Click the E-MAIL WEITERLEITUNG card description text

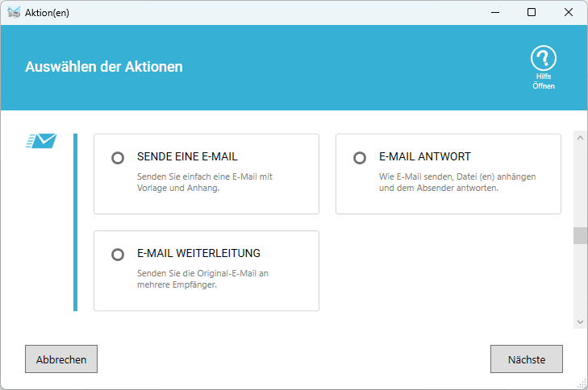pos(202,279)
